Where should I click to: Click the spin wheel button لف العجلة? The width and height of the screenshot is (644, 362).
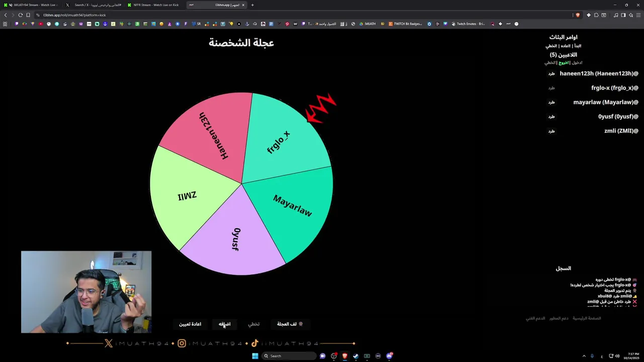click(x=290, y=324)
